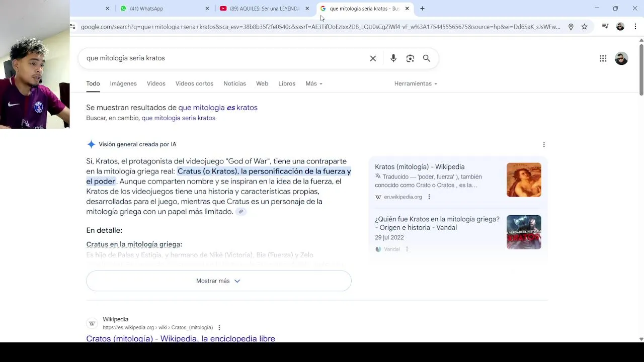Image resolution: width=644 pixels, height=362 pixels.
Task: Expand the Más dropdown
Action: pyautogui.click(x=314, y=83)
